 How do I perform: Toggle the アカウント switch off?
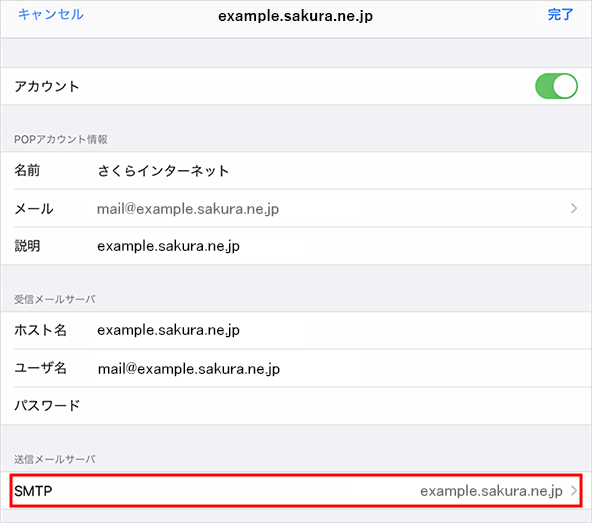[556, 86]
